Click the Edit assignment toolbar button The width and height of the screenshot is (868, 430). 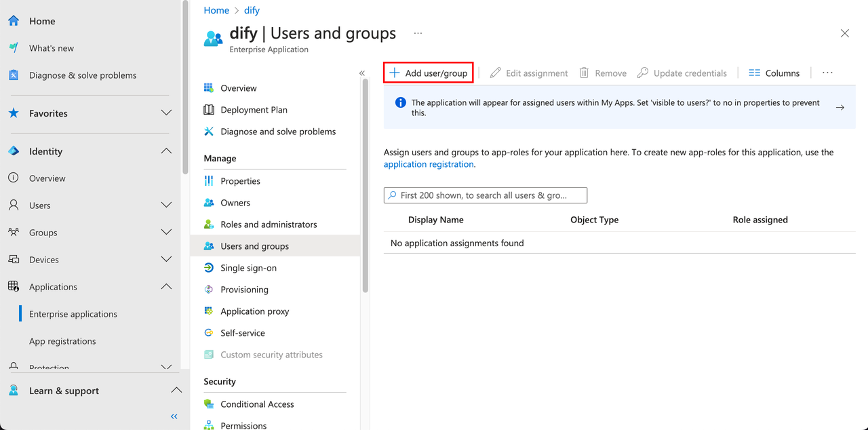click(529, 73)
